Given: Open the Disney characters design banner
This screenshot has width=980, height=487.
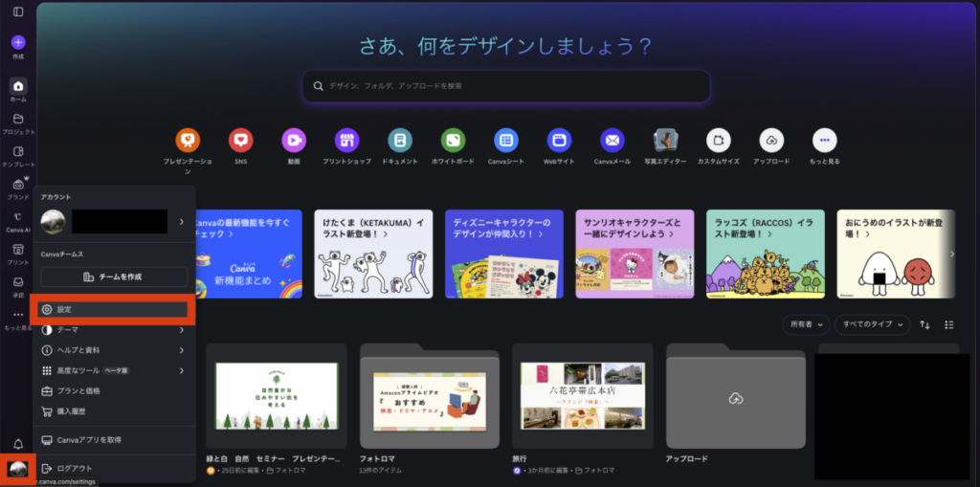Looking at the screenshot, I should pos(503,254).
